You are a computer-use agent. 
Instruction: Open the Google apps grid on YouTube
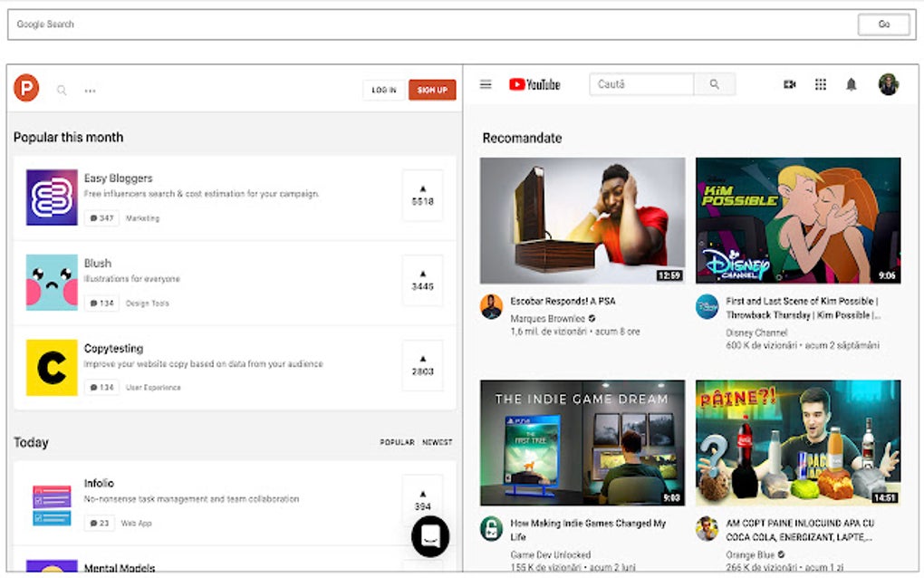tap(821, 83)
